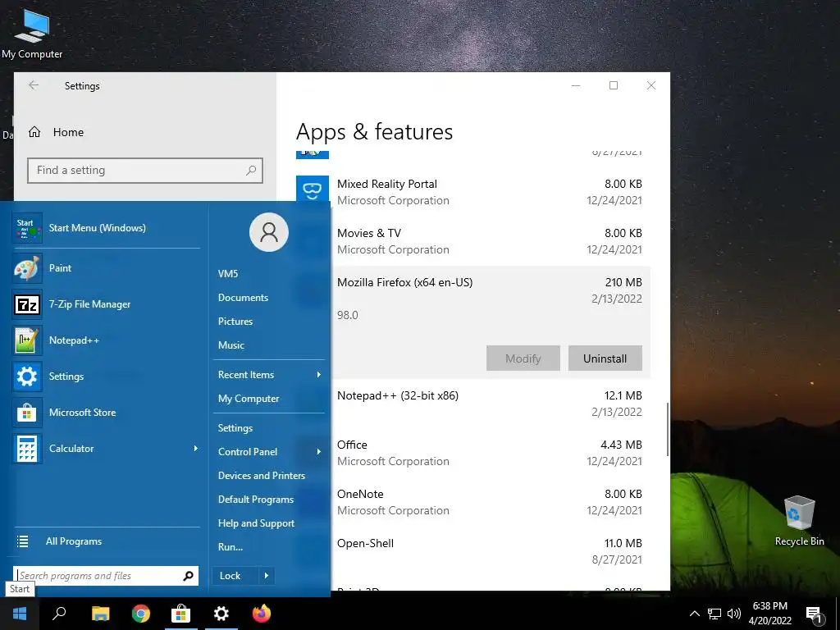Click Search programs and files box
The height and width of the screenshot is (630, 840).
point(106,575)
